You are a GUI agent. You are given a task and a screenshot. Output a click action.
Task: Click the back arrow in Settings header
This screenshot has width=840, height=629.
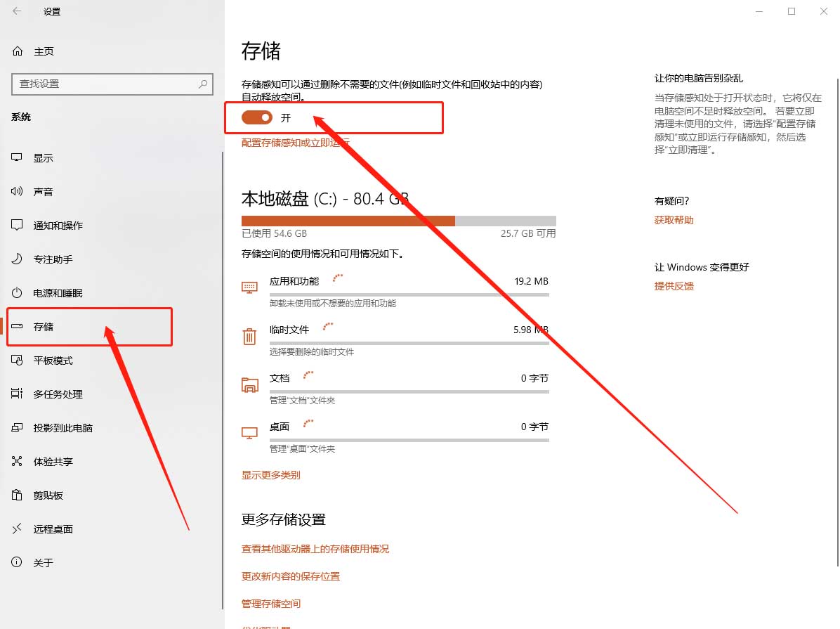[x=17, y=11]
